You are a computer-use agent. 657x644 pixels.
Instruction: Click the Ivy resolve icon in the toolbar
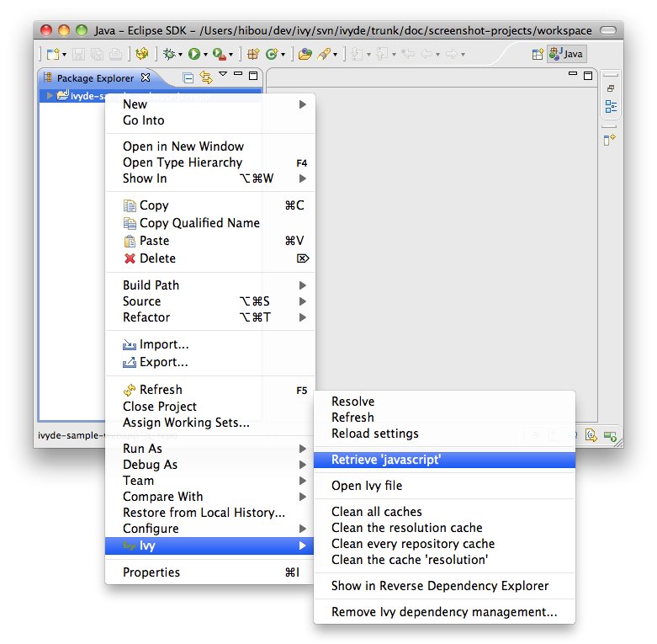tap(141, 54)
